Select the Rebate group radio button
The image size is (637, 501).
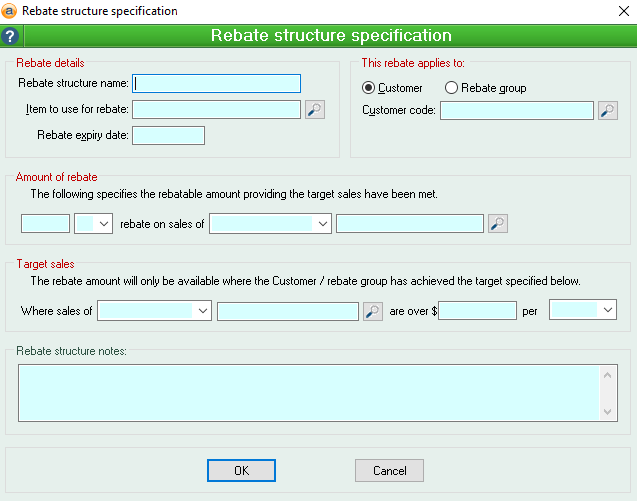tap(452, 88)
